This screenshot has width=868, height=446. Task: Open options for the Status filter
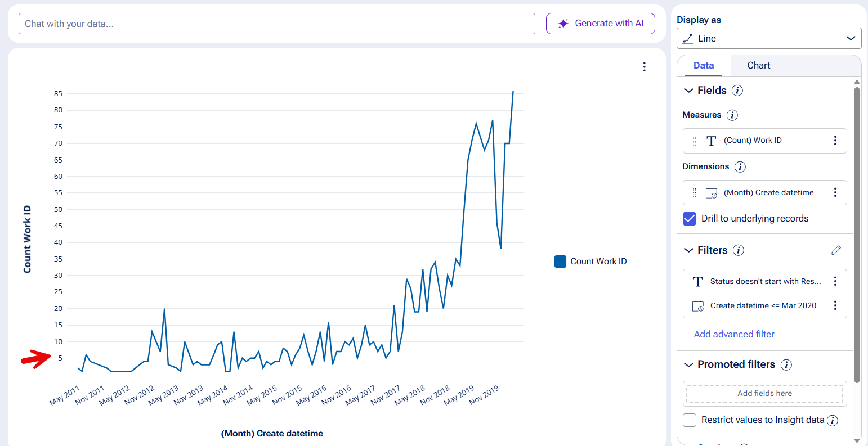click(835, 281)
